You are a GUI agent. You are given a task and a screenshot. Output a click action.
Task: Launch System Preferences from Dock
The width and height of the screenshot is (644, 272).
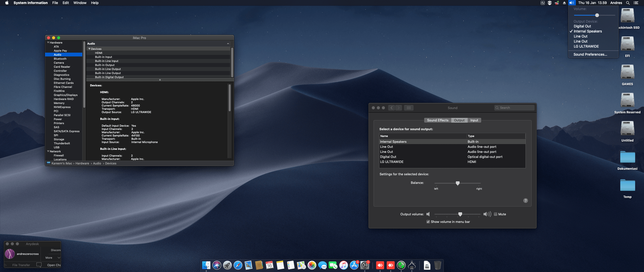click(x=365, y=265)
